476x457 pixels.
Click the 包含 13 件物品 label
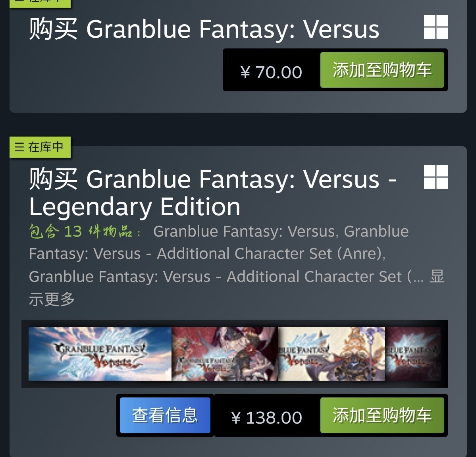pos(85,231)
